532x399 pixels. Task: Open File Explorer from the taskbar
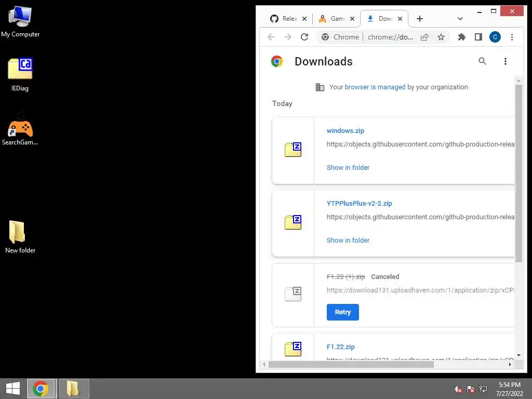(73, 389)
